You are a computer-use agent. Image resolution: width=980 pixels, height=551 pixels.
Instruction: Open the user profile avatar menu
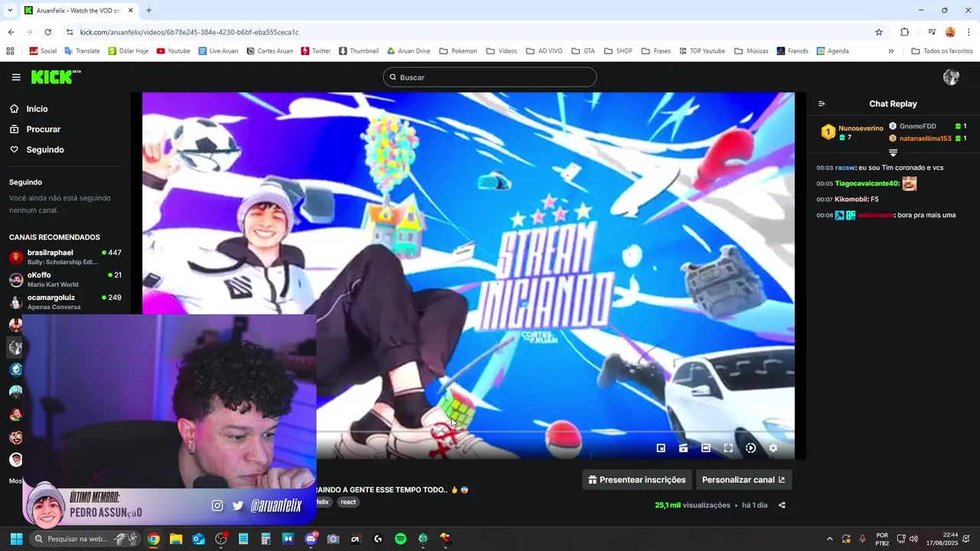click(x=951, y=77)
